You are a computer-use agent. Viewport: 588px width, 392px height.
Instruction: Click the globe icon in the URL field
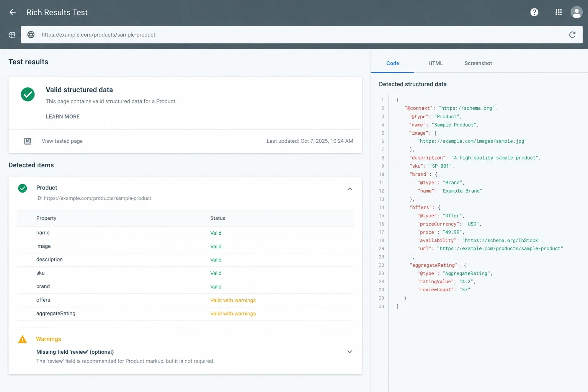[31, 35]
